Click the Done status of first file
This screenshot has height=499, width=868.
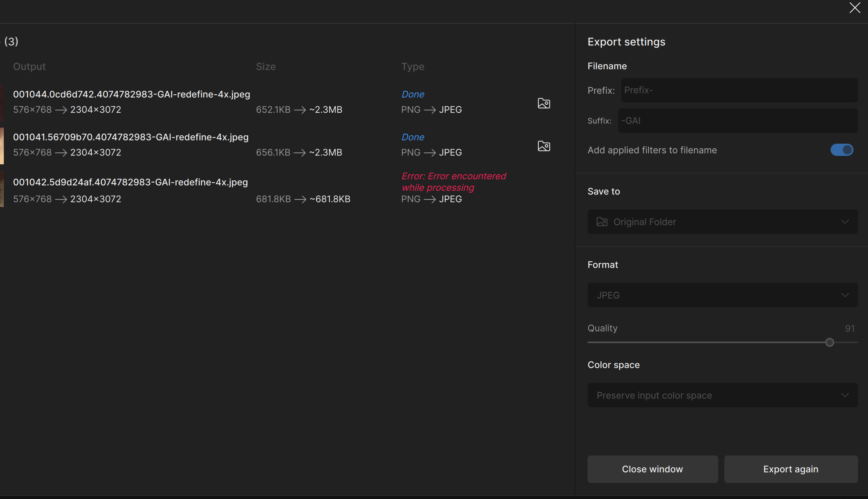point(413,94)
